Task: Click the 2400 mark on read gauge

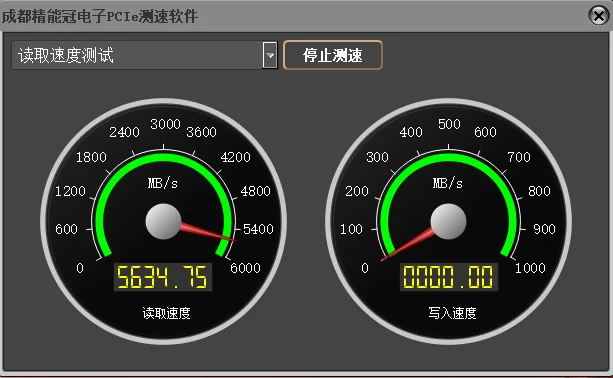Action: pyautogui.click(x=124, y=132)
